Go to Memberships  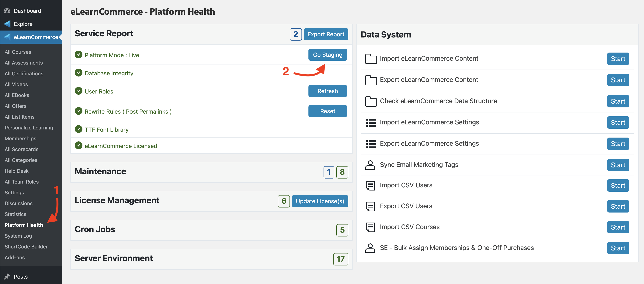(21, 138)
